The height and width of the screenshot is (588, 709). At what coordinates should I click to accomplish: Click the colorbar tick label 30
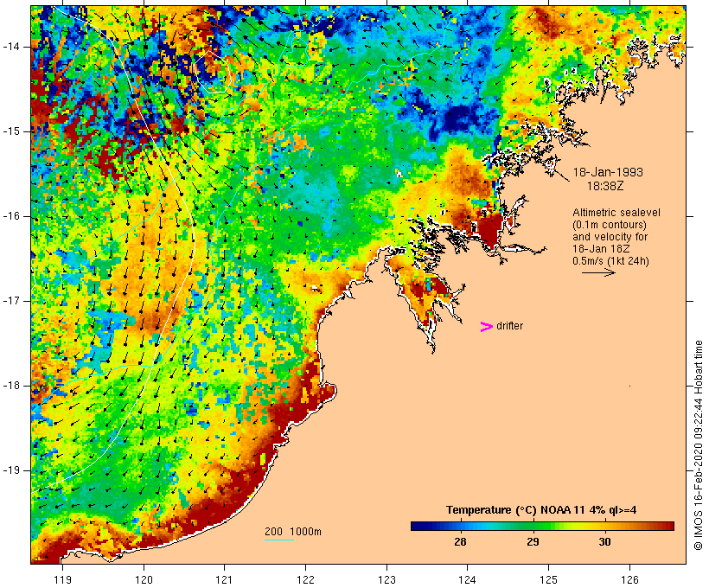(605, 542)
